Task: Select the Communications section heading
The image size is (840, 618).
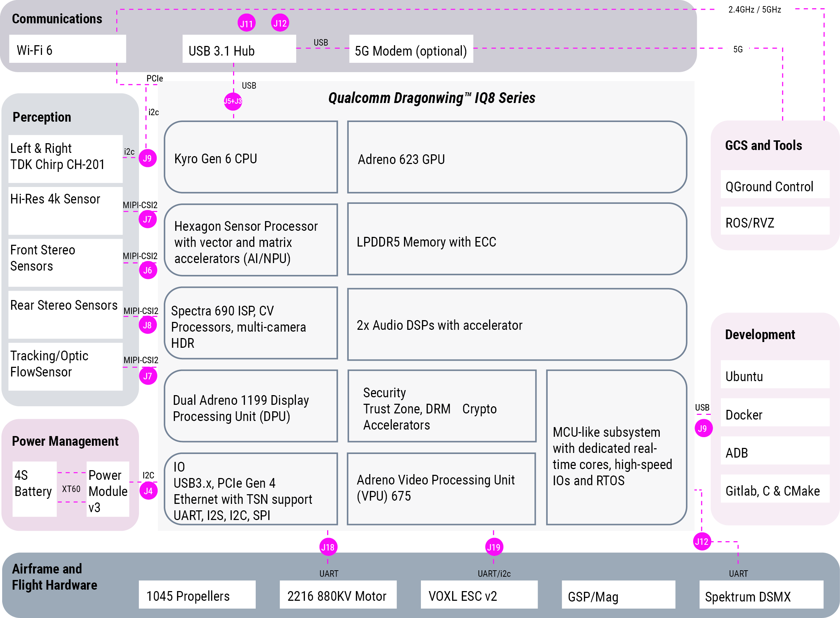Action: (57, 19)
